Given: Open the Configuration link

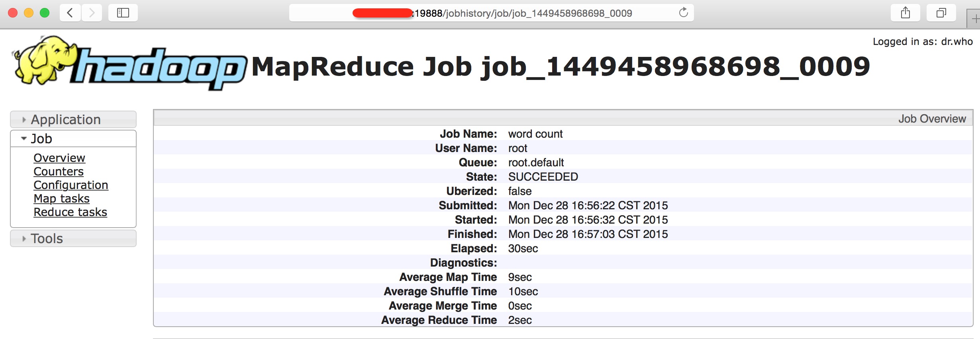Looking at the screenshot, I should [x=71, y=185].
